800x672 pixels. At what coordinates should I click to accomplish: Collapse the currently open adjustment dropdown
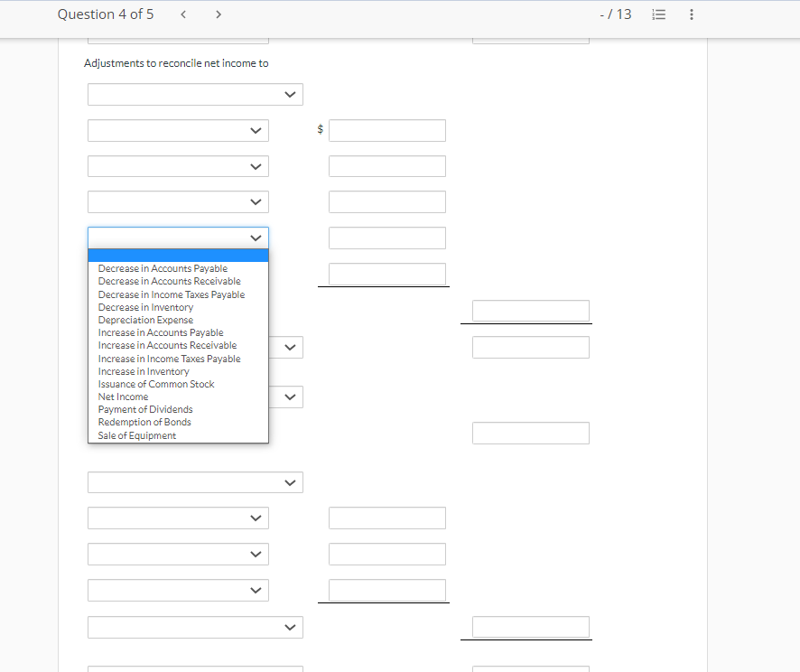tap(178, 238)
